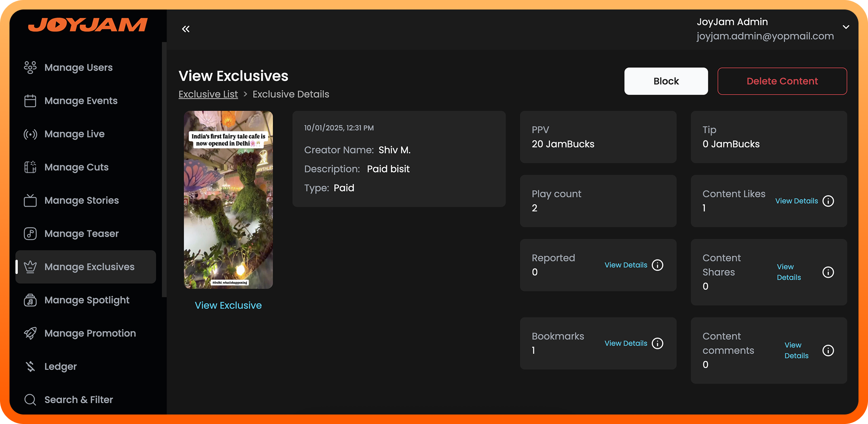Click the Manage Users sidebar icon

[30, 67]
